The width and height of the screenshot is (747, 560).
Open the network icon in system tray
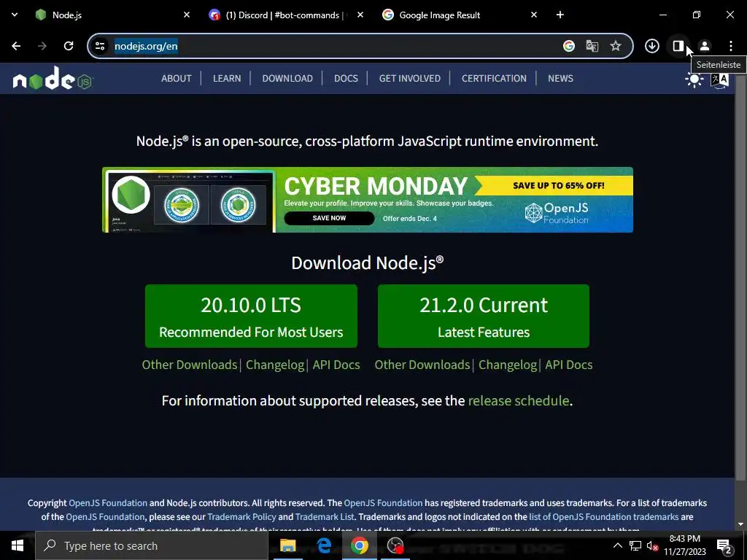pyautogui.click(x=635, y=545)
